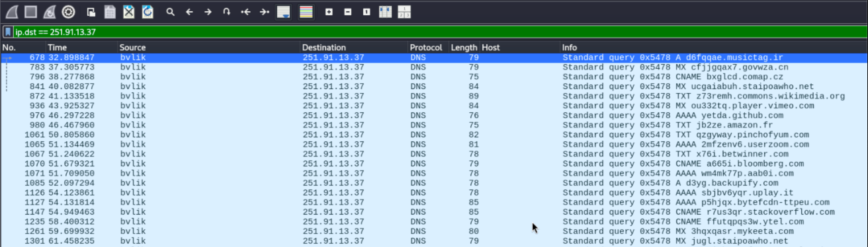
Task: Select packet 678 querying d6fqqae.musictag.ir
Action: 434,57
